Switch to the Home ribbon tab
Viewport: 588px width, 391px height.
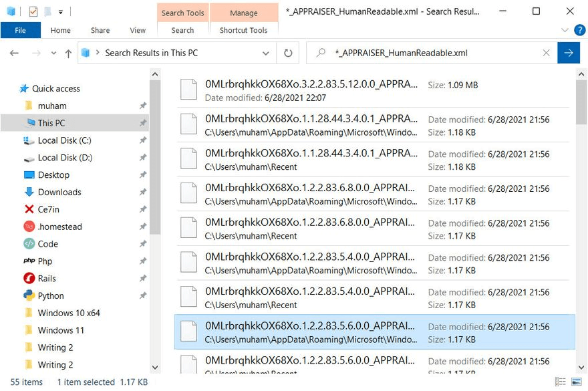coord(60,30)
